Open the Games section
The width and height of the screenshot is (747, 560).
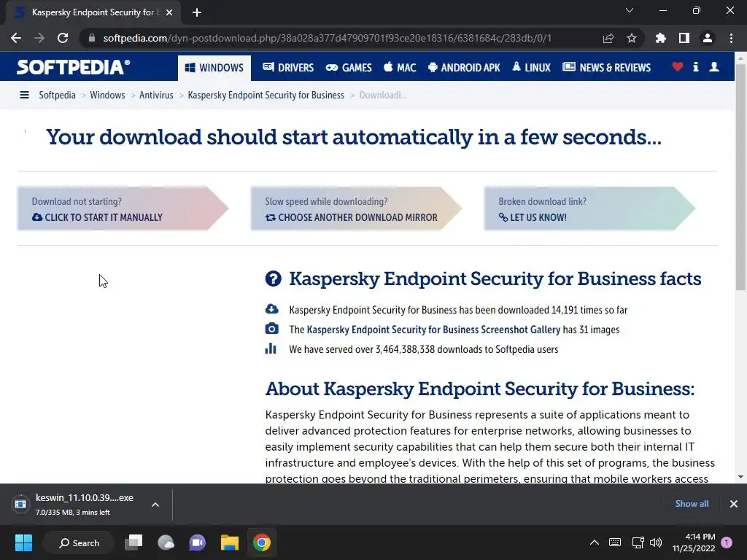pos(349,68)
